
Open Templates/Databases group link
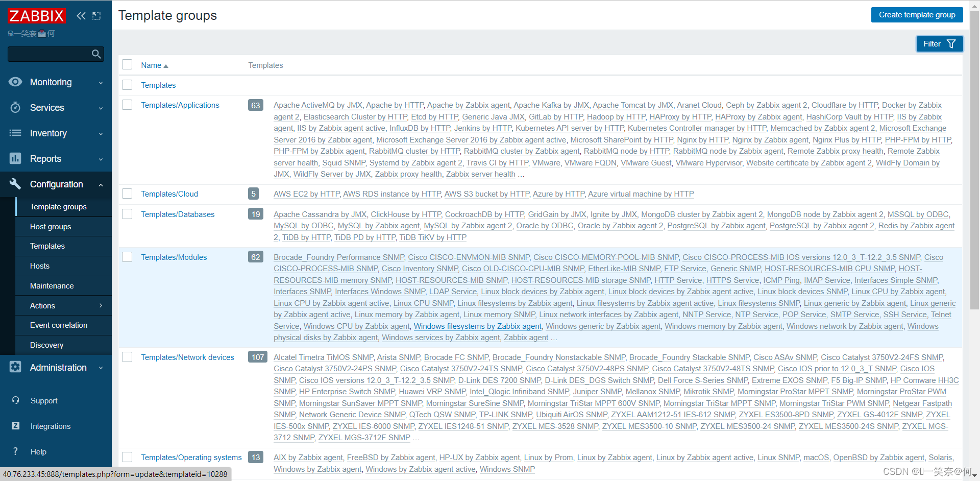[178, 214]
